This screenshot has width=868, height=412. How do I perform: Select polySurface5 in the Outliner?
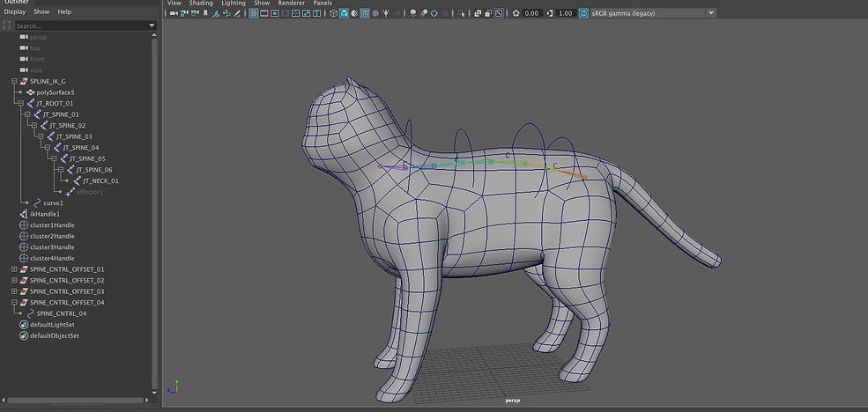coord(56,92)
